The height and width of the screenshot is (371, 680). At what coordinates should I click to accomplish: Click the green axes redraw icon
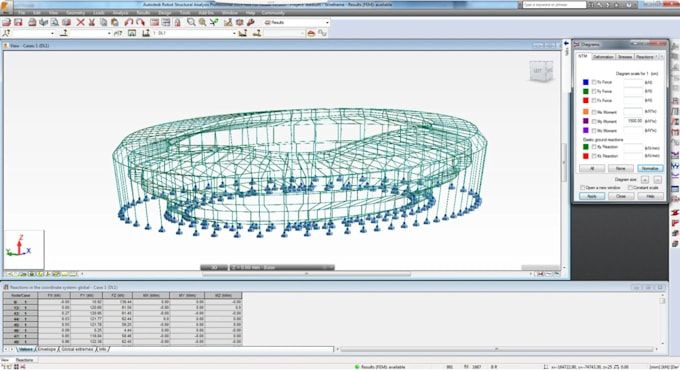click(214, 22)
